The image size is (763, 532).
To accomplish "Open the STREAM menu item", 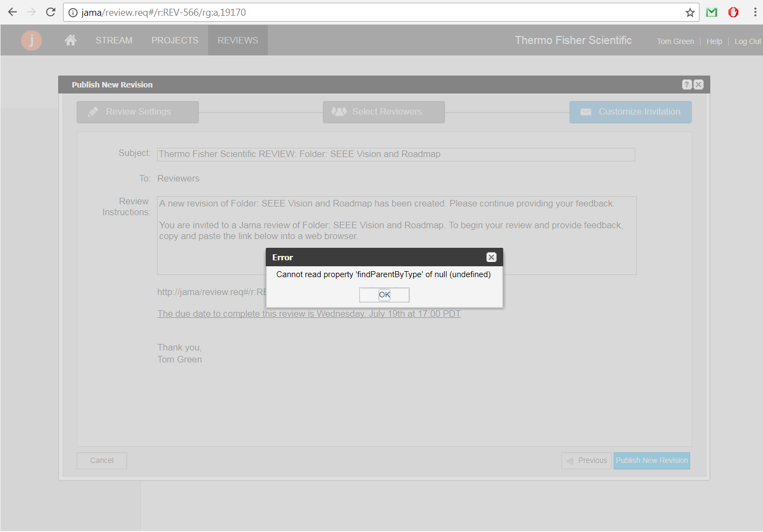I will 114,40.
